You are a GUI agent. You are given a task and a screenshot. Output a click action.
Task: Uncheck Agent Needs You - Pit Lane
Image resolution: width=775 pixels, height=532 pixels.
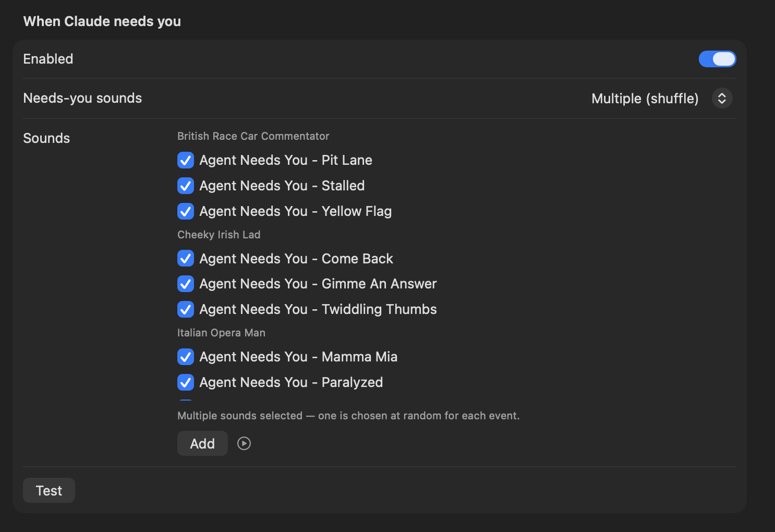click(186, 160)
